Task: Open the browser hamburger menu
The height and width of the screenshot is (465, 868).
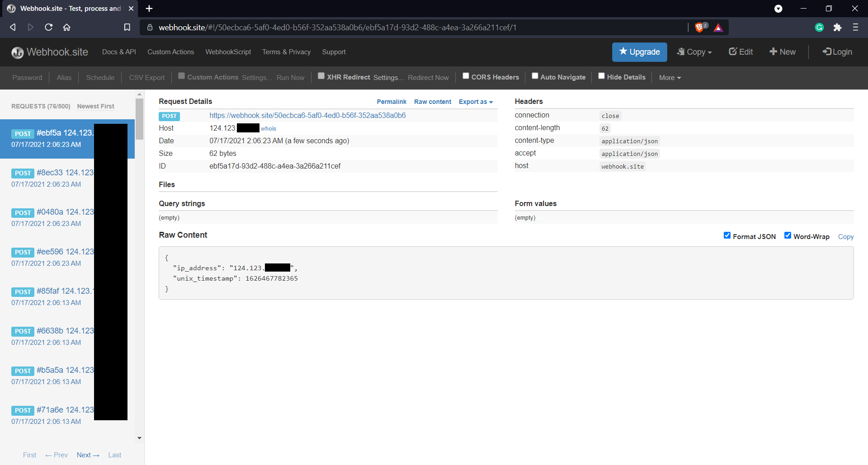Action: click(855, 27)
